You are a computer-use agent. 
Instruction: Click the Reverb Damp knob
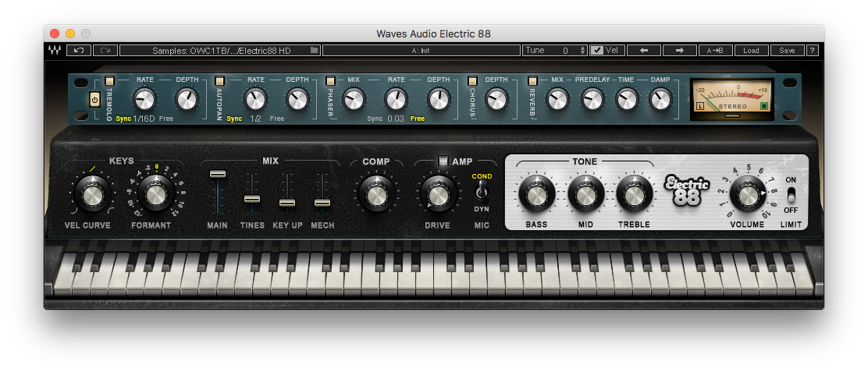[660, 100]
